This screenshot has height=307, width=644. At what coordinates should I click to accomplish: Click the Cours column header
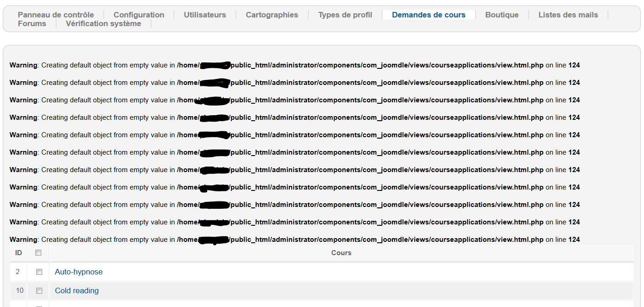341,253
